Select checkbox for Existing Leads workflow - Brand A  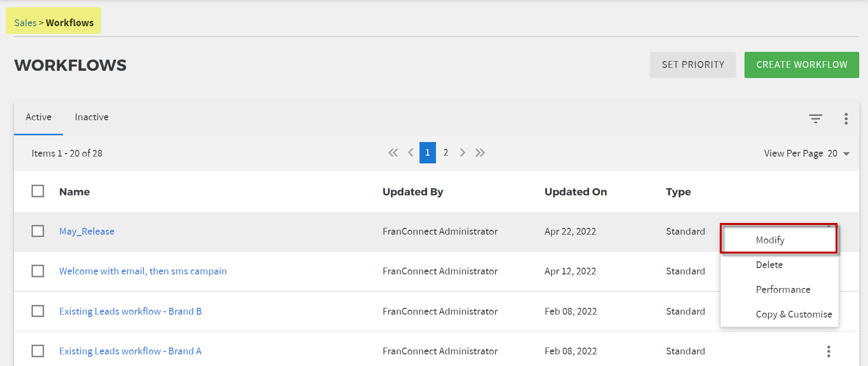(x=38, y=350)
